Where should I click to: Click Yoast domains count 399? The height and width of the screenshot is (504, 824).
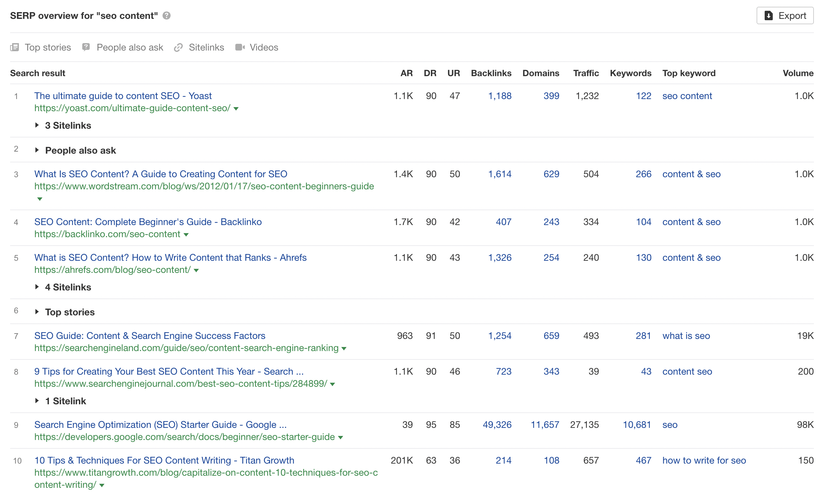pyautogui.click(x=551, y=96)
